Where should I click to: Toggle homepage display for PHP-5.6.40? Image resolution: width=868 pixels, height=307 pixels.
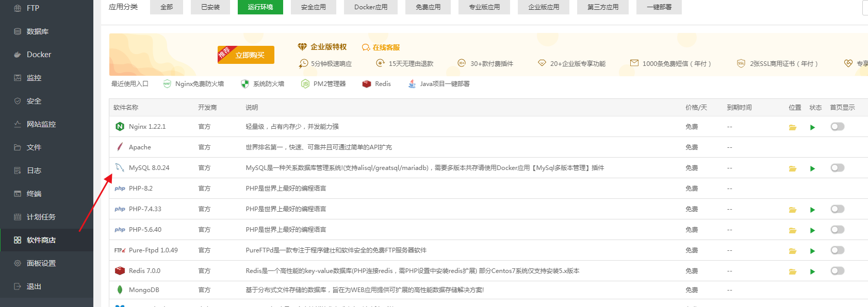pos(838,230)
